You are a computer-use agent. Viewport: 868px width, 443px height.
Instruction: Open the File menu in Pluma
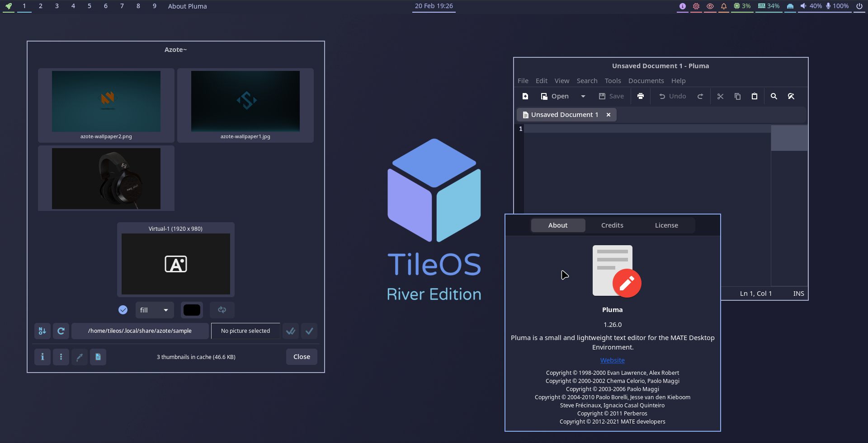click(x=523, y=81)
